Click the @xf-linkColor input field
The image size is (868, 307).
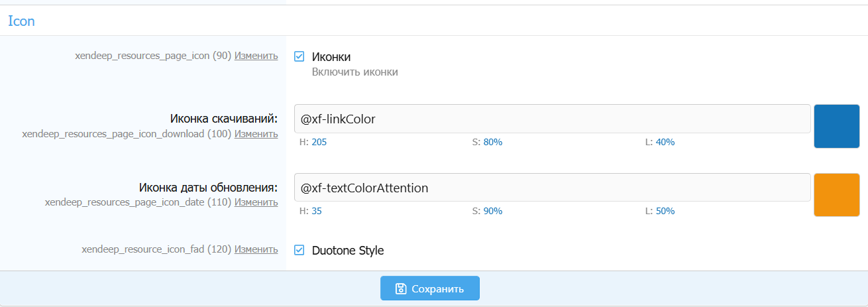[552, 119]
